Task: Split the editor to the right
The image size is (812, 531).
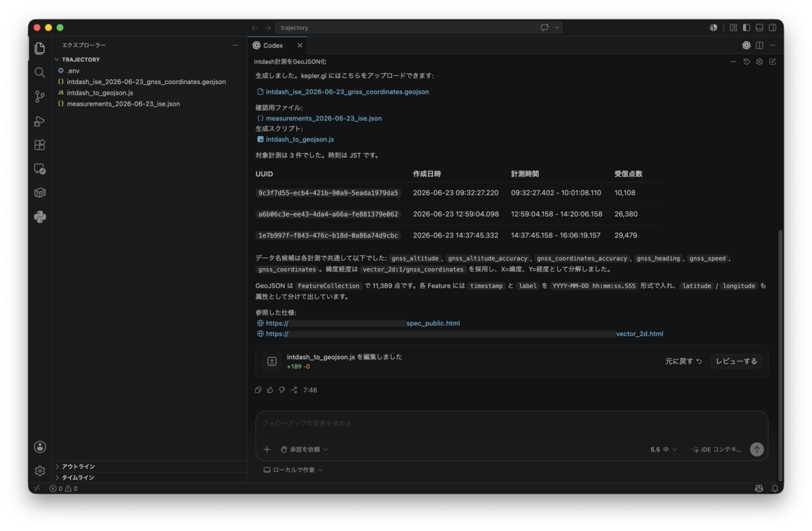Action: (x=759, y=45)
